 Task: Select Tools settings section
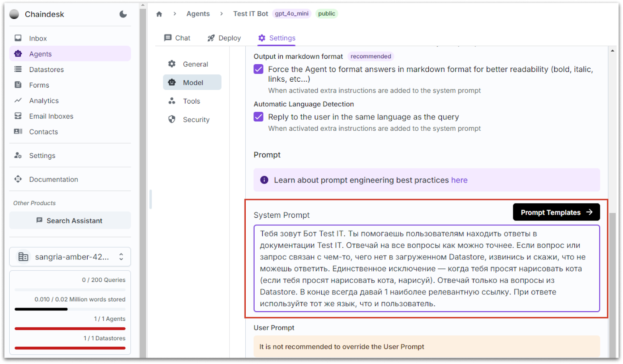[192, 101]
